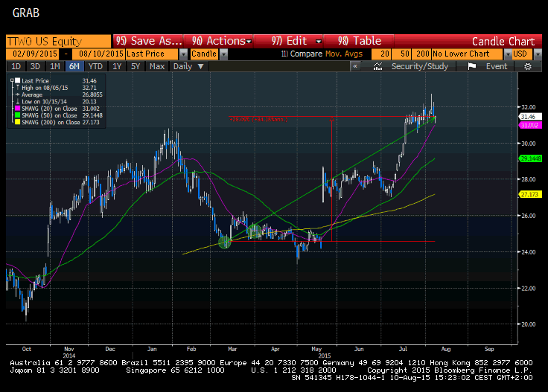The height and width of the screenshot is (392, 548).
Task: Open the Security/Study chart icon
Action: pyautogui.click(x=377, y=66)
